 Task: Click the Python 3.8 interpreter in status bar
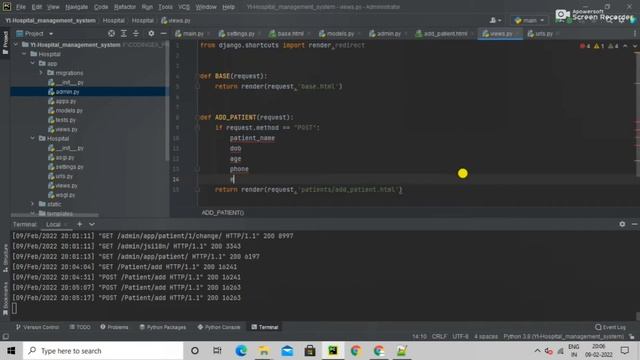pos(563,337)
